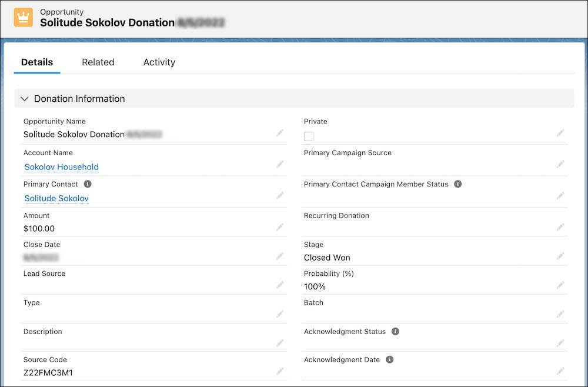Open the Activity tab

(x=159, y=62)
